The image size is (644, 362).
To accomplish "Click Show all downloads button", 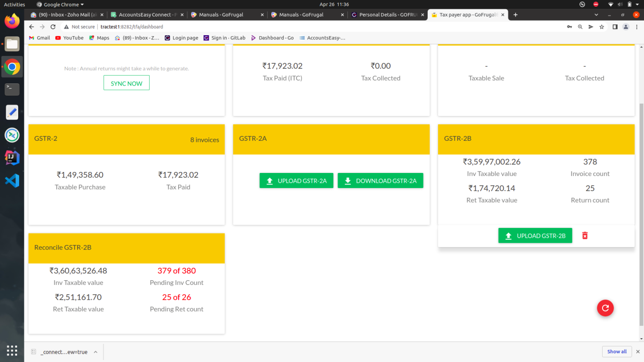I will [x=617, y=352].
